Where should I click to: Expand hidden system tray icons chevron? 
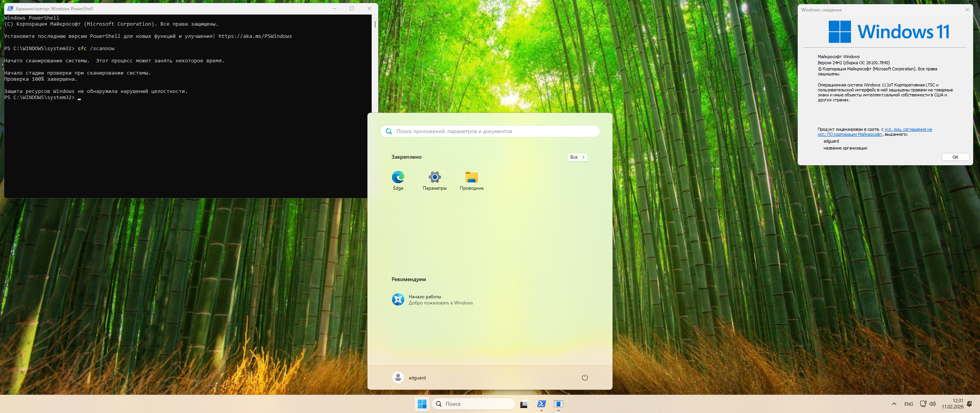click(x=894, y=404)
